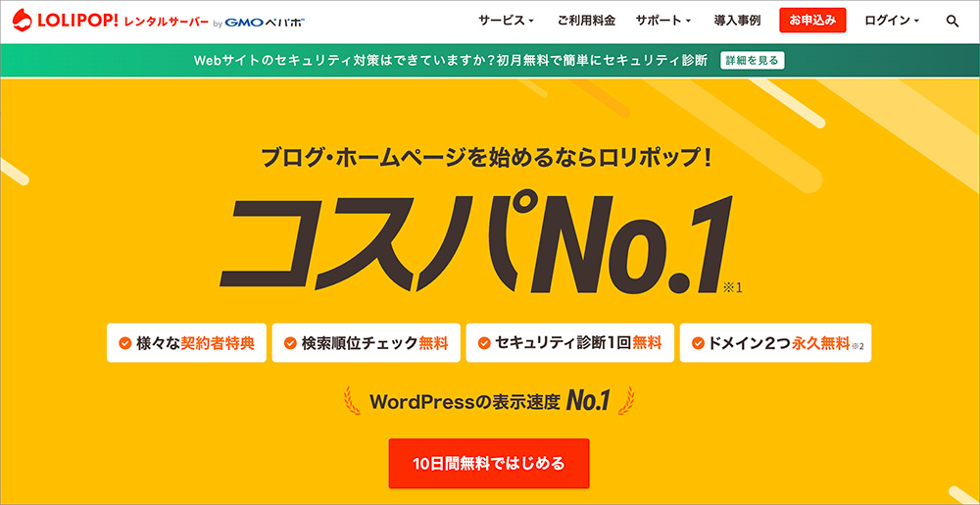This screenshot has height=505, width=980.
Task: Click 10日間無料ではじめる button
Action: tap(489, 463)
